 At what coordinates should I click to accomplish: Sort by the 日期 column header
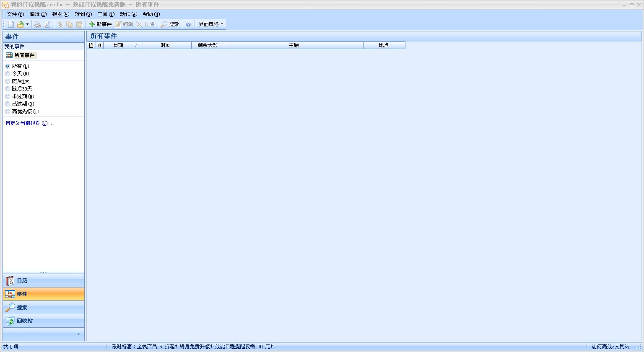click(122, 45)
